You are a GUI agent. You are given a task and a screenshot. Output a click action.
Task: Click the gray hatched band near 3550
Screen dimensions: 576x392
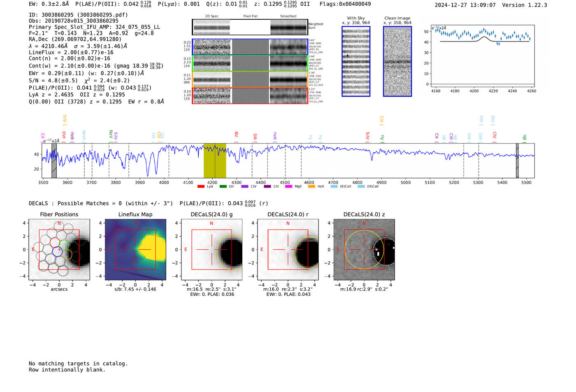coord(54,160)
